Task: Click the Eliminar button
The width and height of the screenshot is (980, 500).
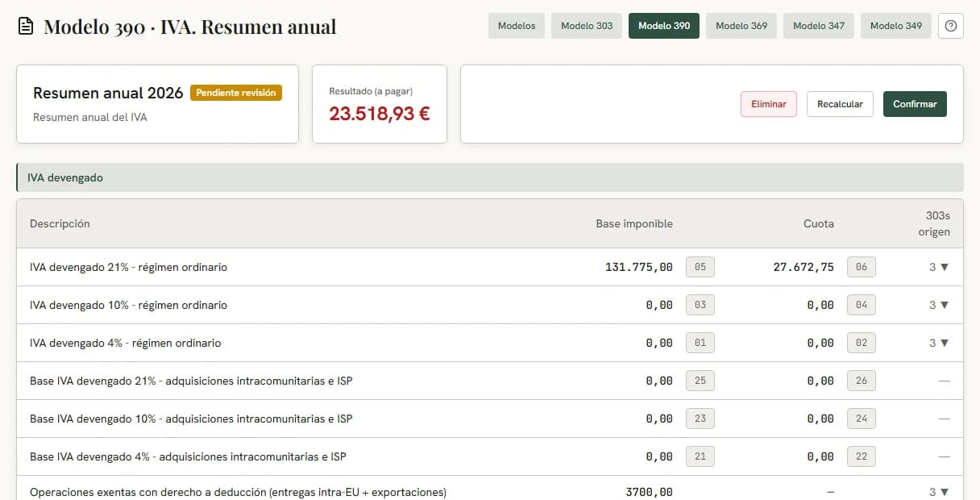Action: (x=769, y=104)
